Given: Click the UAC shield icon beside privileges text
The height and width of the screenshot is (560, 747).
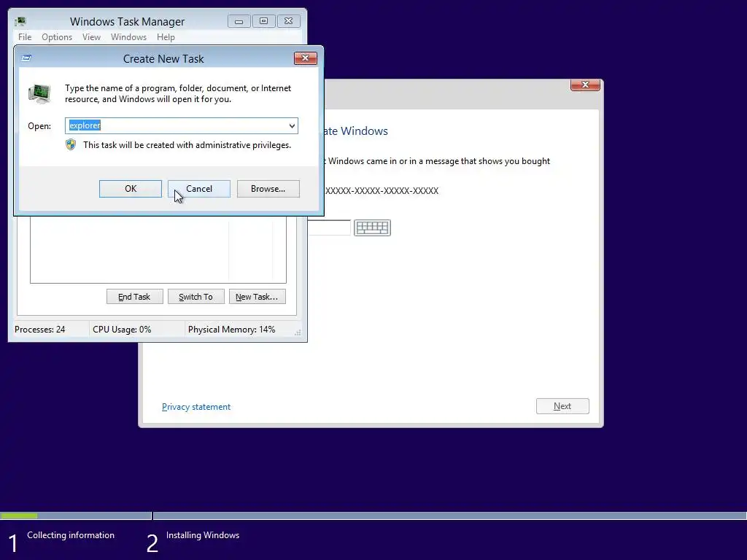Looking at the screenshot, I should [x=71, y=145].
